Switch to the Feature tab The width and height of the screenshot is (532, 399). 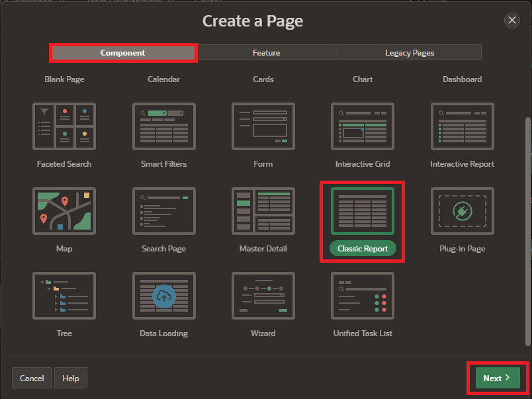266,53
